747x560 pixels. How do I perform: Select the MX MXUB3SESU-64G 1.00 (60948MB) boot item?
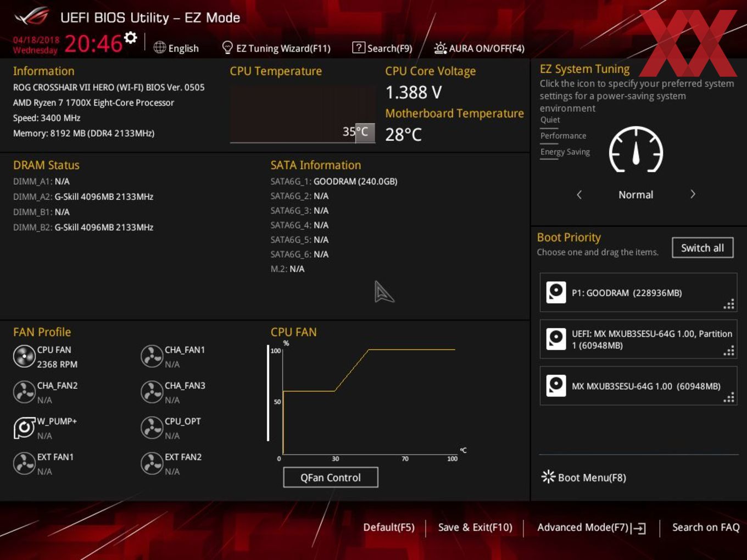tap(638, 386)
